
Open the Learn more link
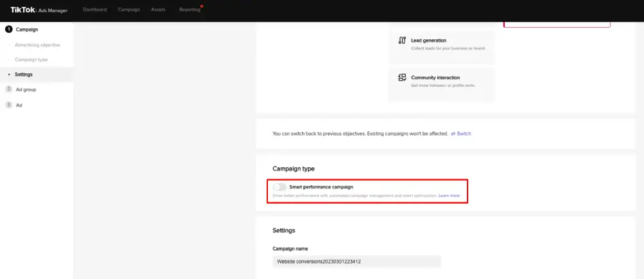449,196
